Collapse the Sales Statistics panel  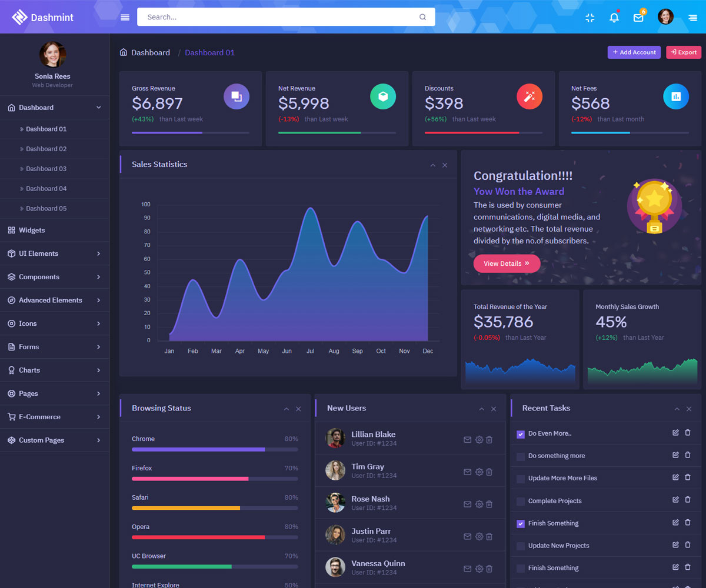click(433, 165)
